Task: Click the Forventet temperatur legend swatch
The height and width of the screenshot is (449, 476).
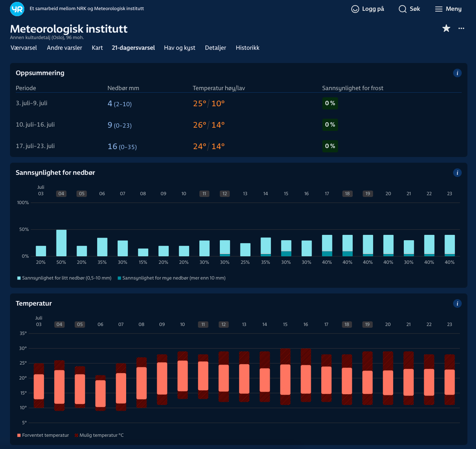Action: 19,435
